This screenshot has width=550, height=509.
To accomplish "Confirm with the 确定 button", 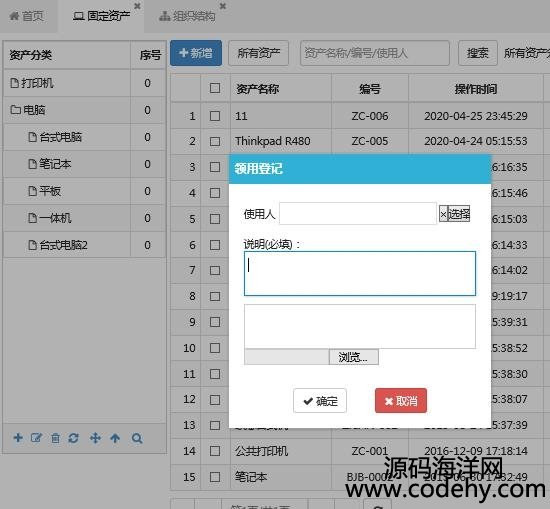I will 320,401.
